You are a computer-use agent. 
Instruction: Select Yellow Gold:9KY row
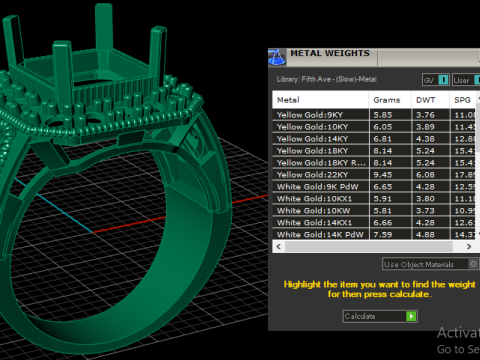point(374,115)
